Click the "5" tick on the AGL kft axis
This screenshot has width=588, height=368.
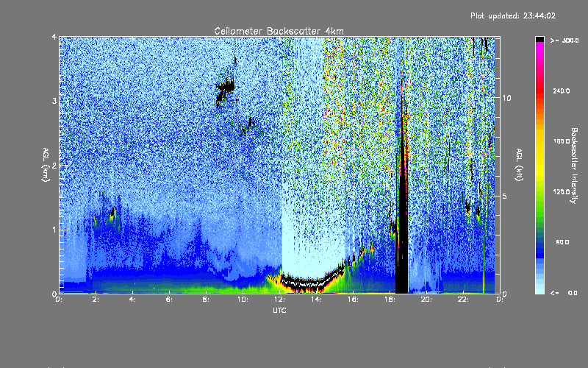click(x=505, y=196)
